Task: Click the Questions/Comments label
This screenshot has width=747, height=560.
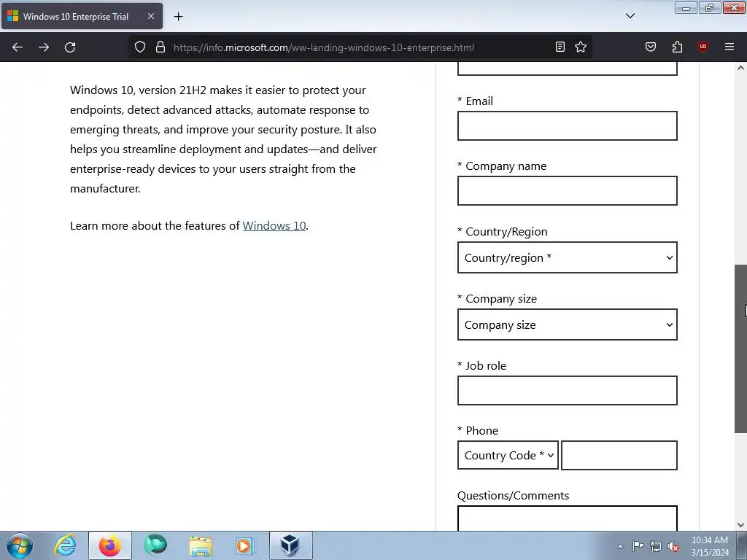Action: (x=513, y=495)
